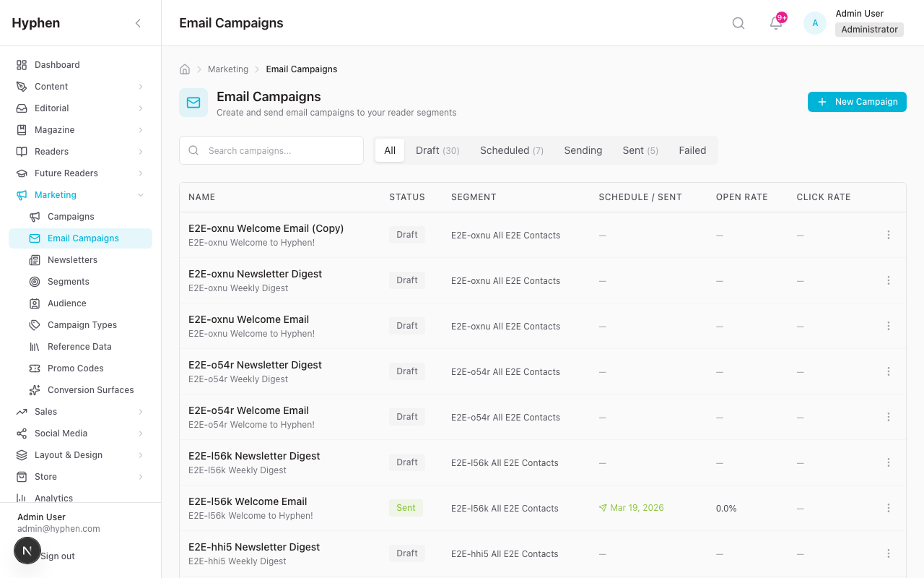The width and height of the screenshot is (924, 578).
Task: Click the New Campaign button
Action: 857,102
